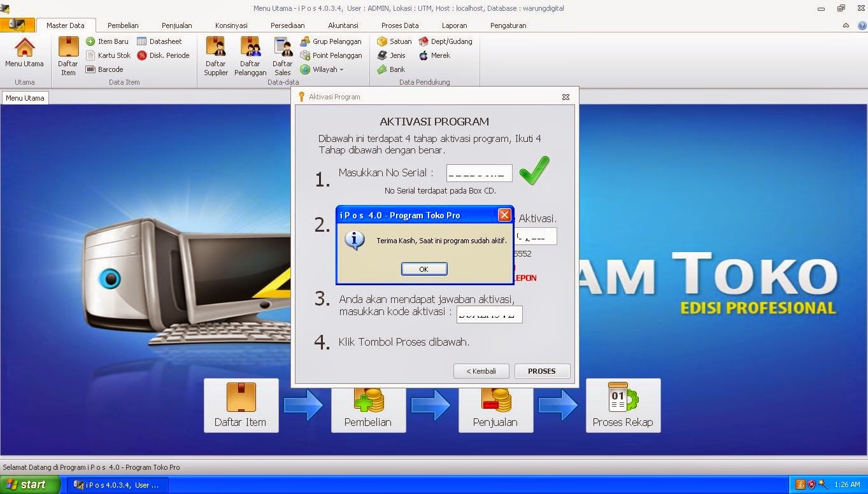Viewport: 868px width, 494px height.
Task: Open Dept/Gudang data
Action: tap(445, 41)
